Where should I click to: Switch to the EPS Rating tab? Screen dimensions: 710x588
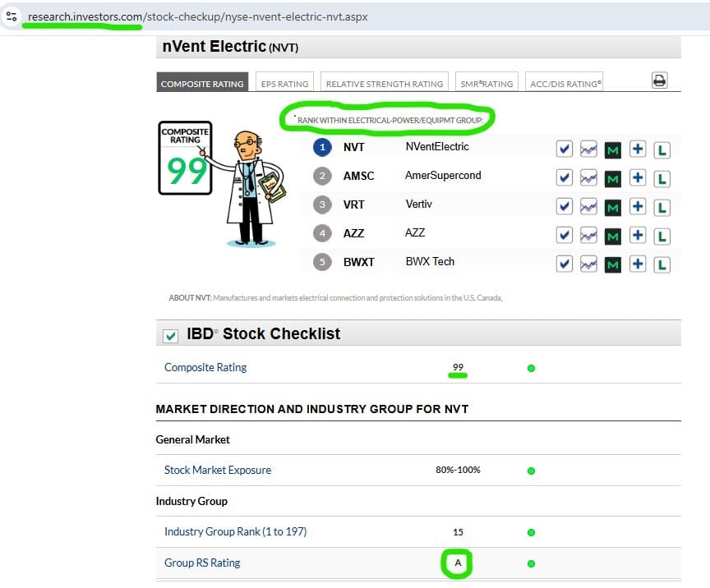click(284, 83)
